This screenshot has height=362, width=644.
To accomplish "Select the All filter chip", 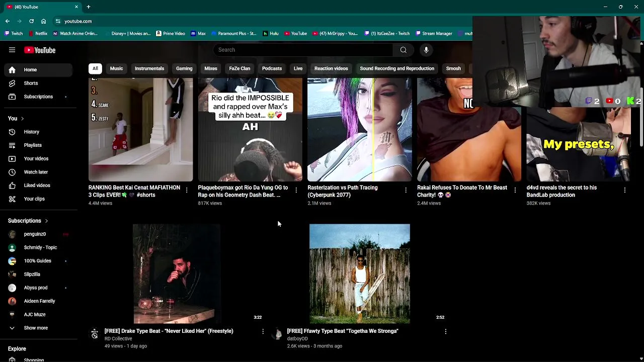I will 95,68.
